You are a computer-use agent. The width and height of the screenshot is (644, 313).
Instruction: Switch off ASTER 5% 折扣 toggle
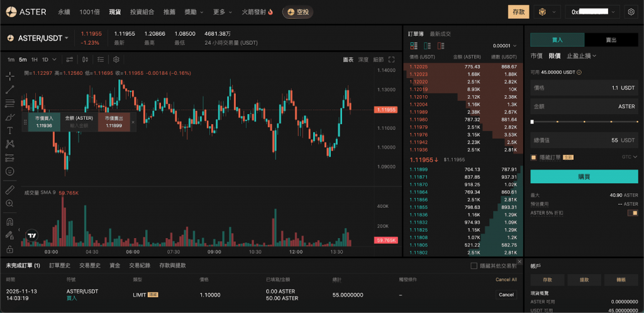coord(632,213)
